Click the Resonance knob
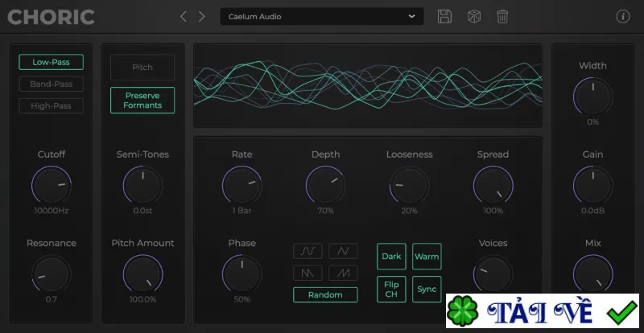This screenshot has width=644, height=333. (52, 273)
